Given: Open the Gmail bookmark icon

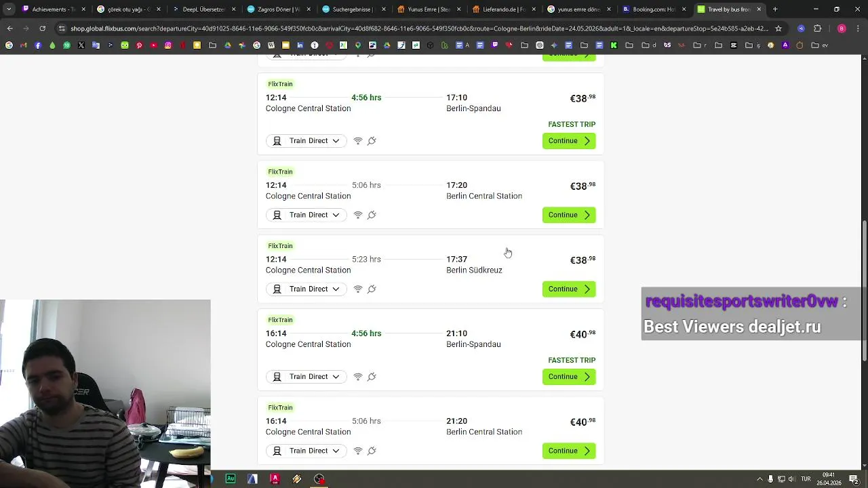Looking at the screenshot, I should click(23, 45).
